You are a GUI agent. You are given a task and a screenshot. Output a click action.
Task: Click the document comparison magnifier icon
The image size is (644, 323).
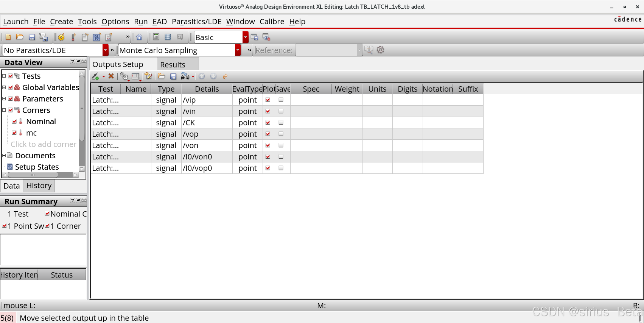(x=369, y=50)
